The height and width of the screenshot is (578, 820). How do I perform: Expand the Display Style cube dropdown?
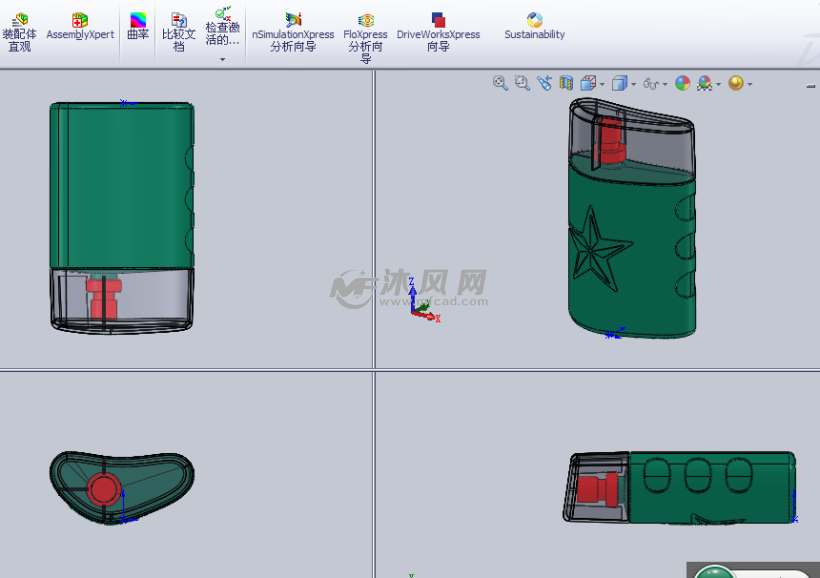[632, 84]
